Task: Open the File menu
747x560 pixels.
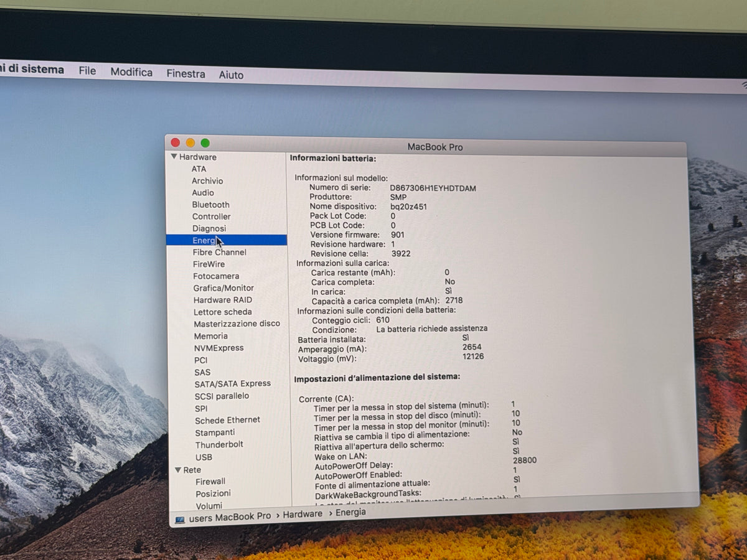Action: 87,71
